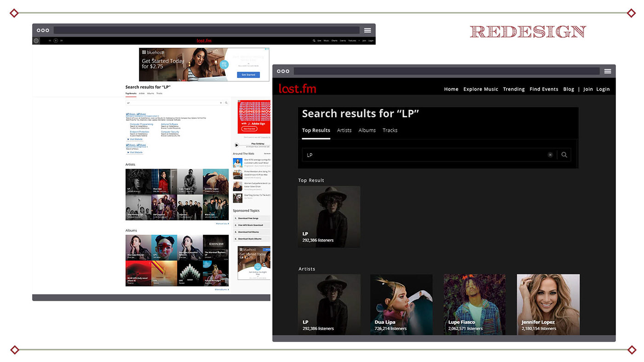Open Dua Lipa artist card in redesign
This screenshot has width=644, height=362.
tap(402, 305)
